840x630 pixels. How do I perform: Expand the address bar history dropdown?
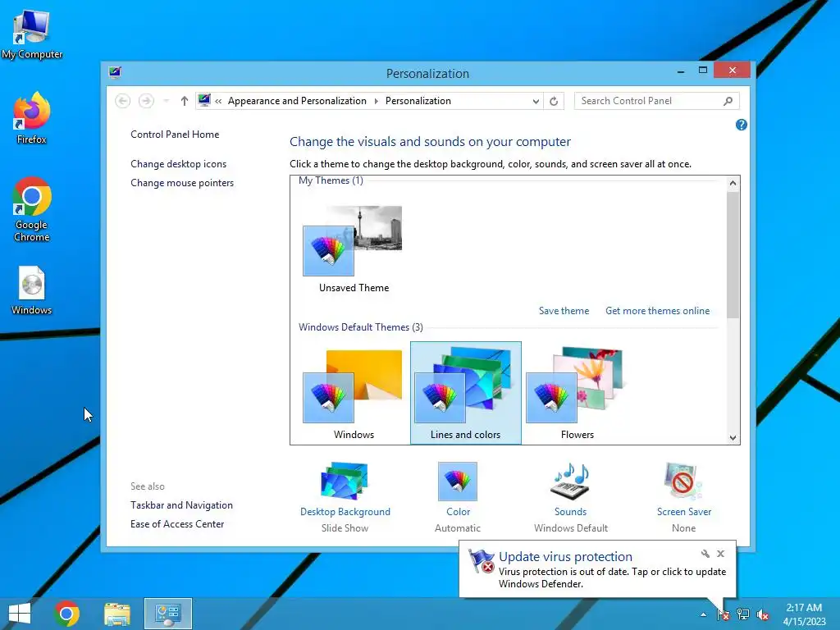pyautogui.click(x=535, y=101)
